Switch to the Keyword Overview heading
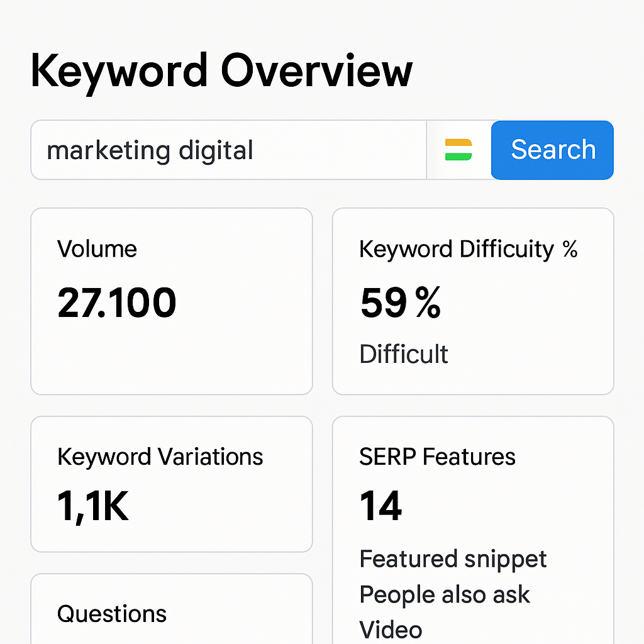The image size is (644, 644). tap(221, 70)
